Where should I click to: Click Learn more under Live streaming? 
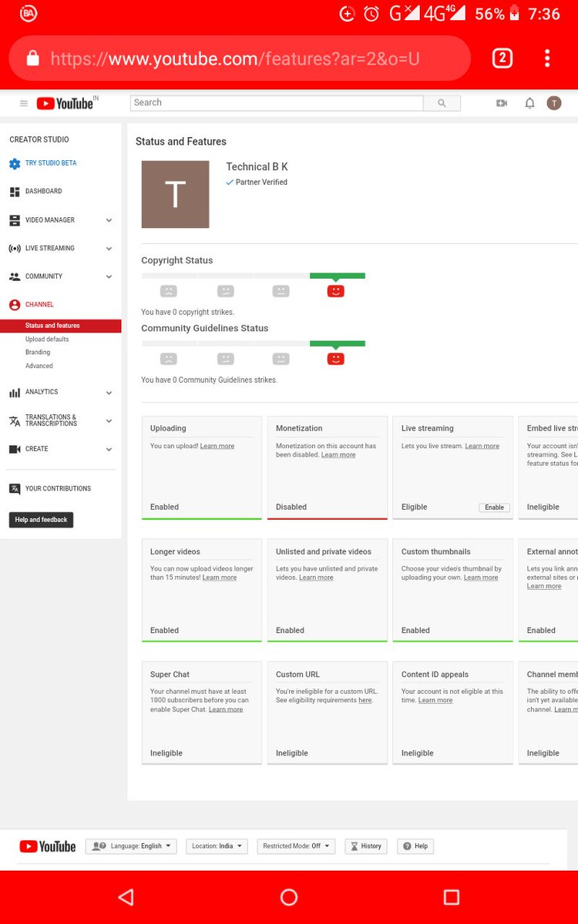tap(482, 447)
